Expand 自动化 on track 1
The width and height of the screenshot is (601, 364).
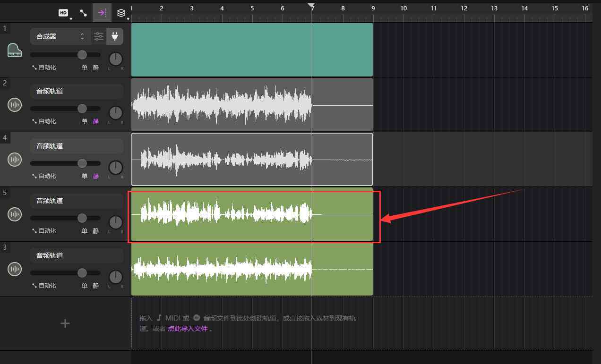(x=44, y=68)
